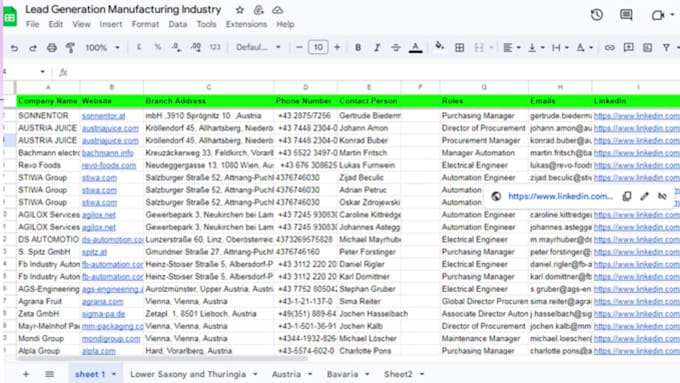Open the Help menu
680x383 pixels.
(x=285, y=24)
